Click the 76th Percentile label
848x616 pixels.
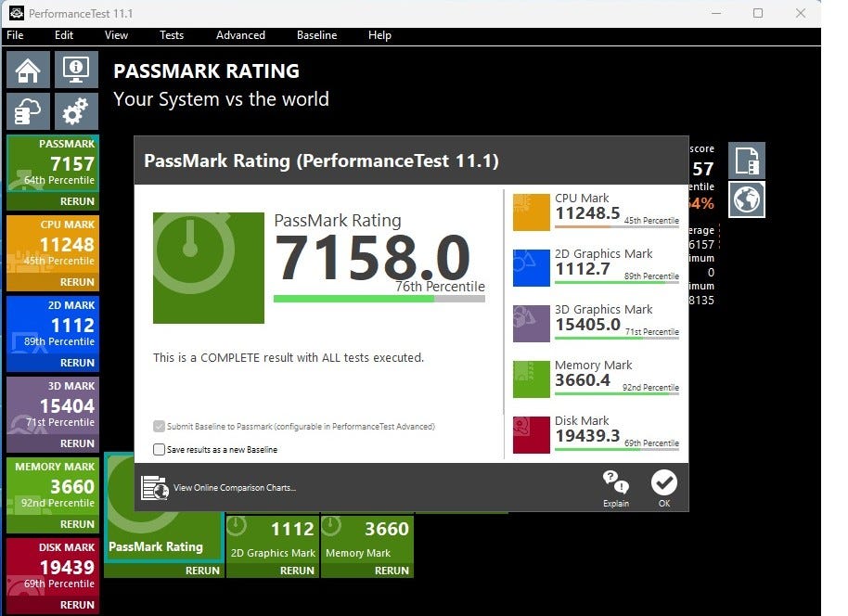[440, 287]
